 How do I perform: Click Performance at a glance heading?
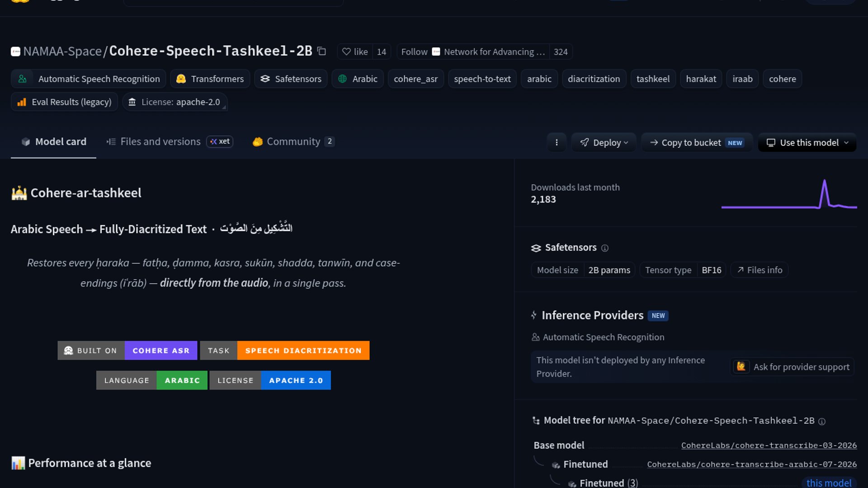click(x=81, y=463)
